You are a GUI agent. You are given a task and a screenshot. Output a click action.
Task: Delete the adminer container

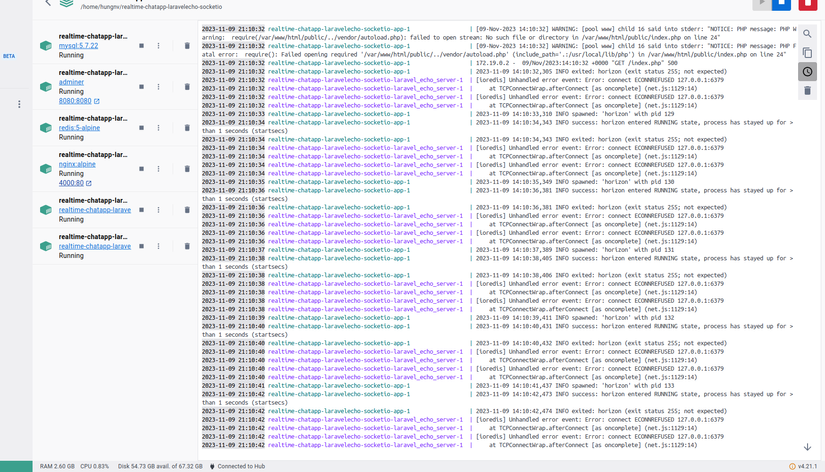click(x=187, y=87)
